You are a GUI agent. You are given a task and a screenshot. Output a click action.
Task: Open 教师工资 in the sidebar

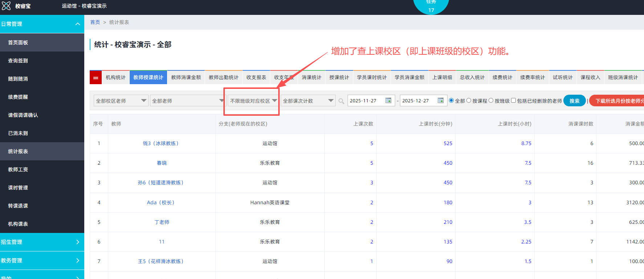click(18, 169)
